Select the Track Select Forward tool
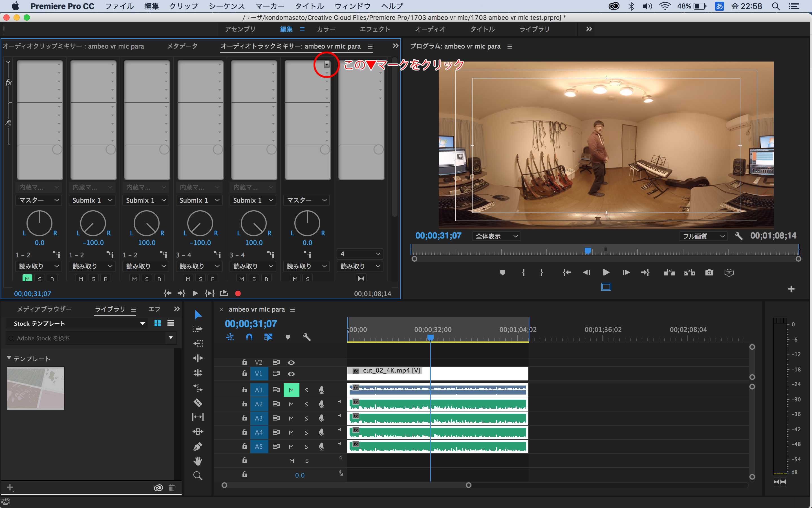 click(x=198, y=329)
